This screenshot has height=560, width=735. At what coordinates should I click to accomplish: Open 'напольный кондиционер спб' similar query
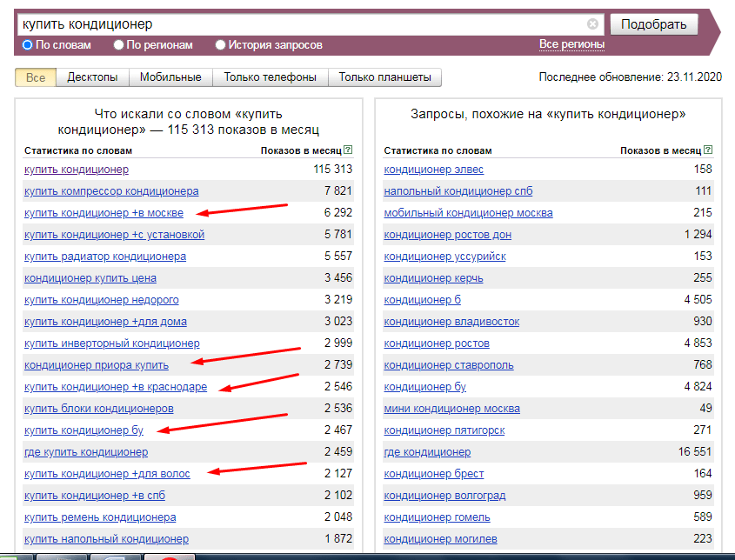pos(458,191)
